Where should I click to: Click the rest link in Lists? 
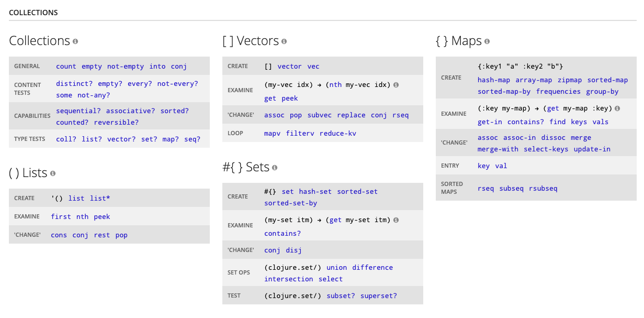coord(102,235)
